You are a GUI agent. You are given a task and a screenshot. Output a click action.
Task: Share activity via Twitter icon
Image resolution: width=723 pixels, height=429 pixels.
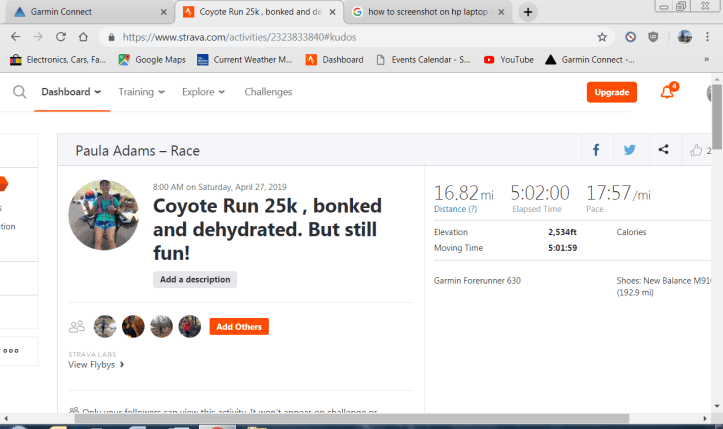pos(629,151)
